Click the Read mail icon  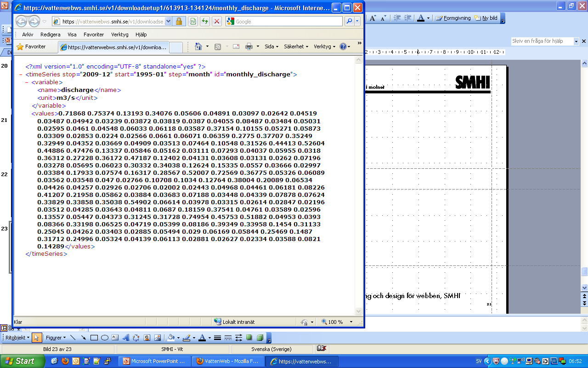tap(236, 46)
